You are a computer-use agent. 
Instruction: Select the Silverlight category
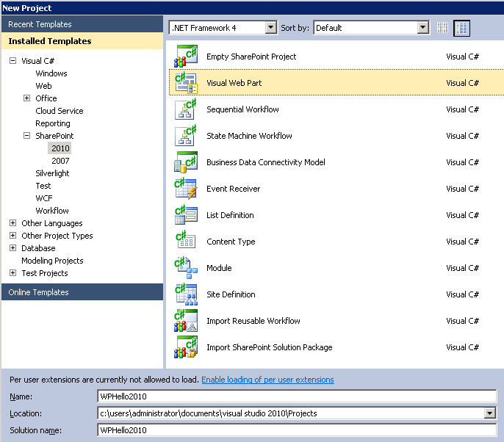tap(52, 173)
